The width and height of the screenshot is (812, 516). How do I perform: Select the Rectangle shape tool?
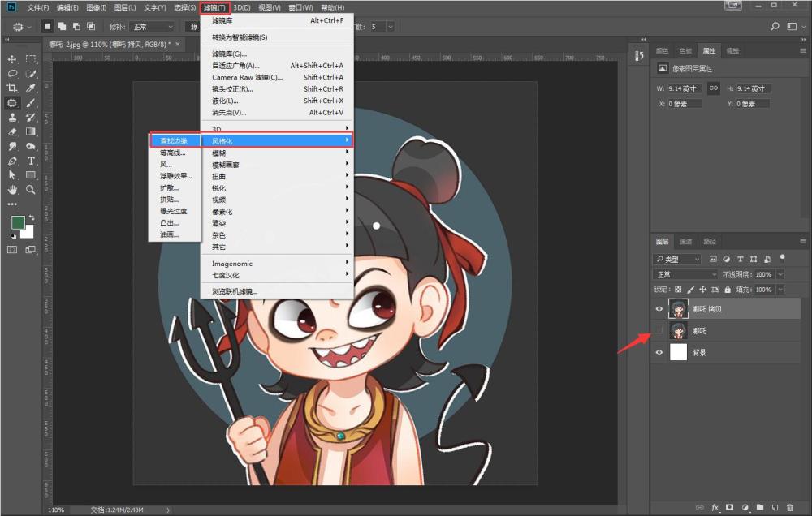point(31,175)
